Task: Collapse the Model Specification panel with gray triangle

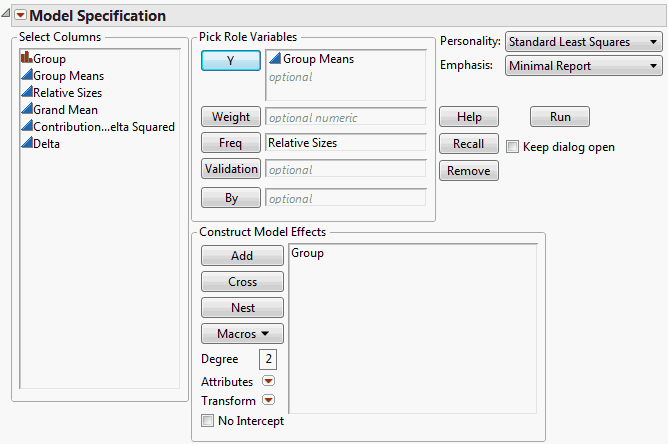Action: pyautogui.click(x=6, y=16)
